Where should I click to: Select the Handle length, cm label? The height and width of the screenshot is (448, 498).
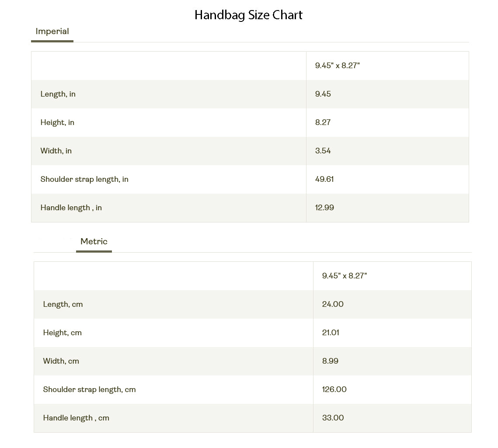[76, 418]
